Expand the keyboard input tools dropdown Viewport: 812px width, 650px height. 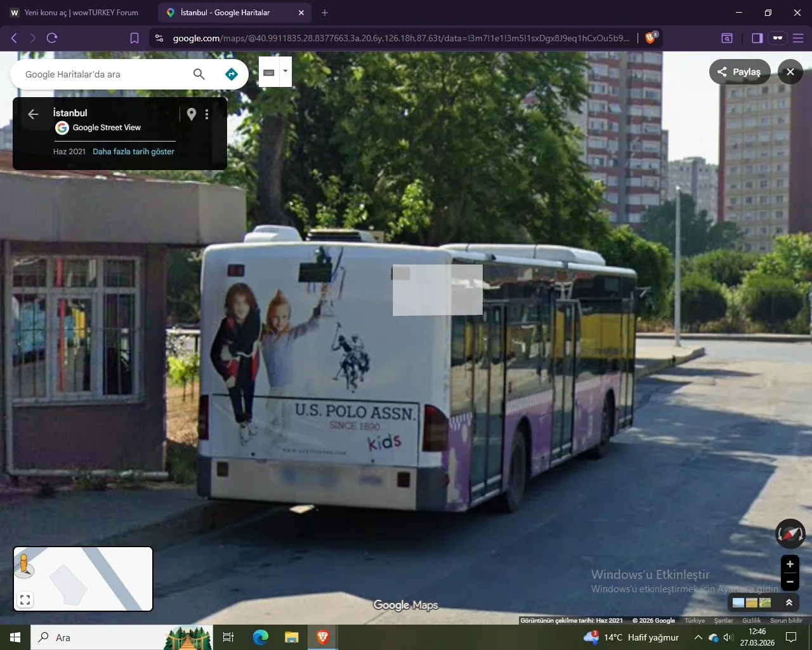tap(285, 71)
